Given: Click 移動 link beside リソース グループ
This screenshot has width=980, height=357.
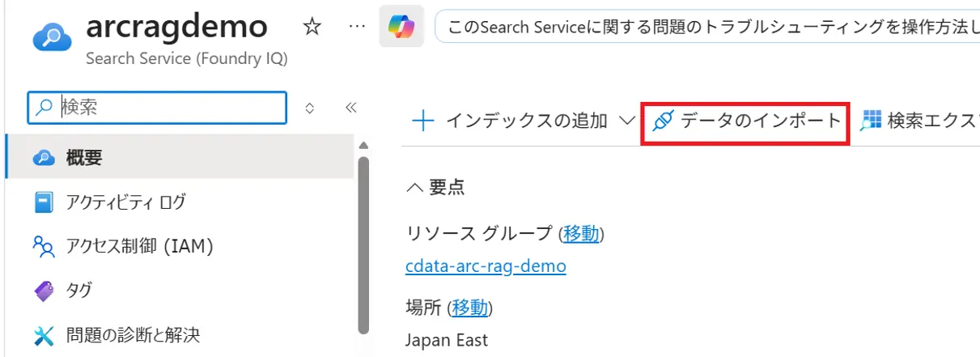Looking at the screenshot, I should click(582, 234).
